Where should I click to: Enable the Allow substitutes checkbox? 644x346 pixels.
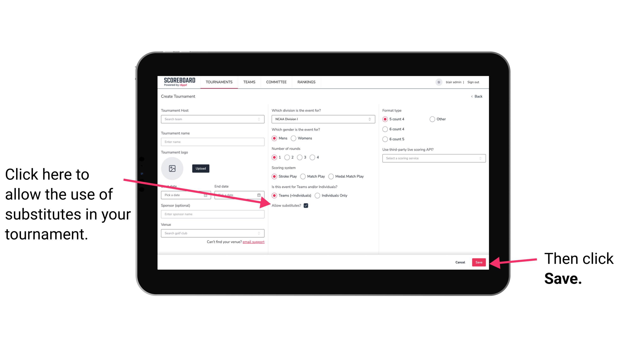307,205
